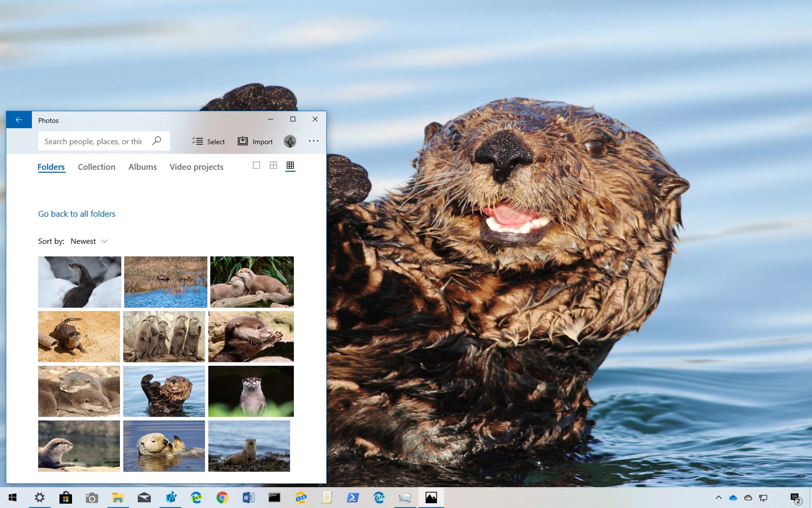This screenshot has height=508, width=812.
Task: Click the back arrow in Photos
Action: [x=19, y=120]
